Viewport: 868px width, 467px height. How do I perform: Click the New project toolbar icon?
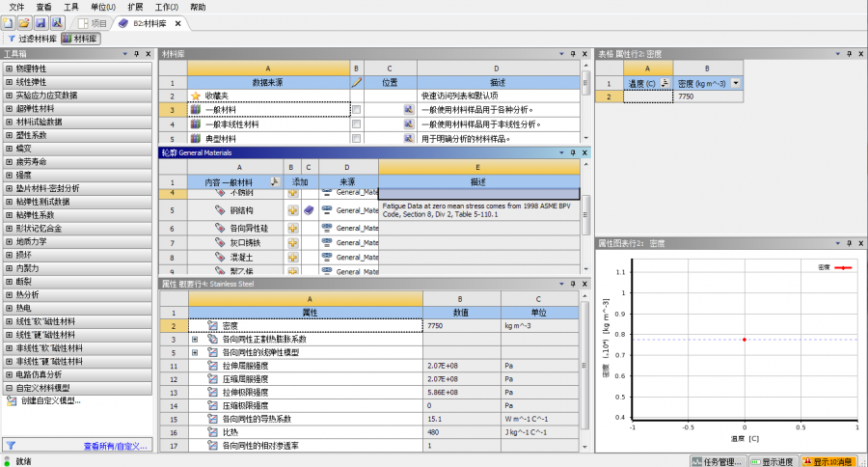coord(8,23)
